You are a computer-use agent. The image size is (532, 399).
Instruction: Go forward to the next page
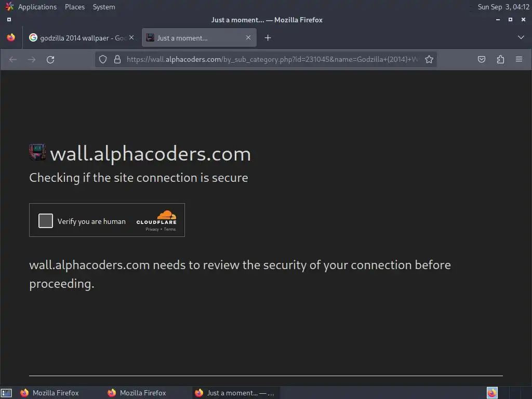click(32, 60)
